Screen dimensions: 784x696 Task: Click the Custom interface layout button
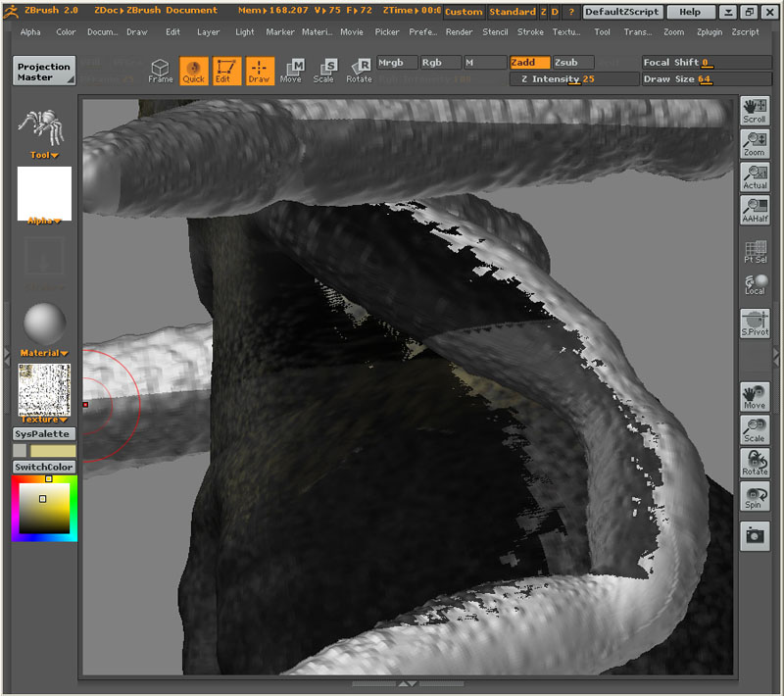[x=464, y=12]
